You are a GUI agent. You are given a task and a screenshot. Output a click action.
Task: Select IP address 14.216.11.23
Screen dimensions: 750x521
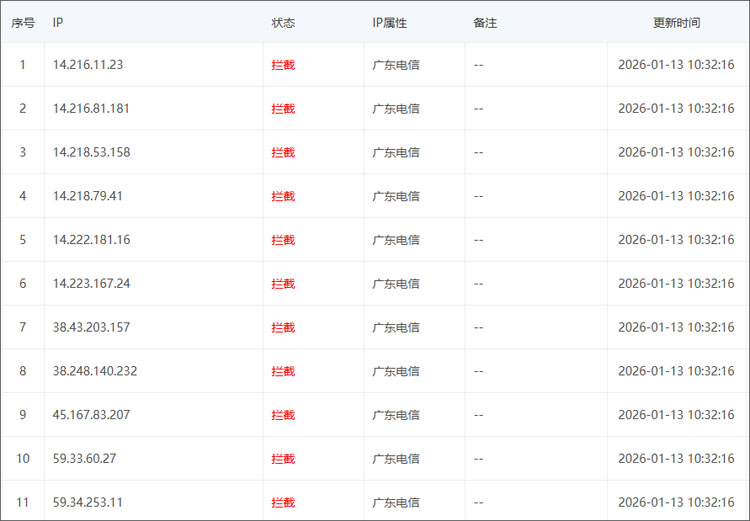(x=88, y=65)
